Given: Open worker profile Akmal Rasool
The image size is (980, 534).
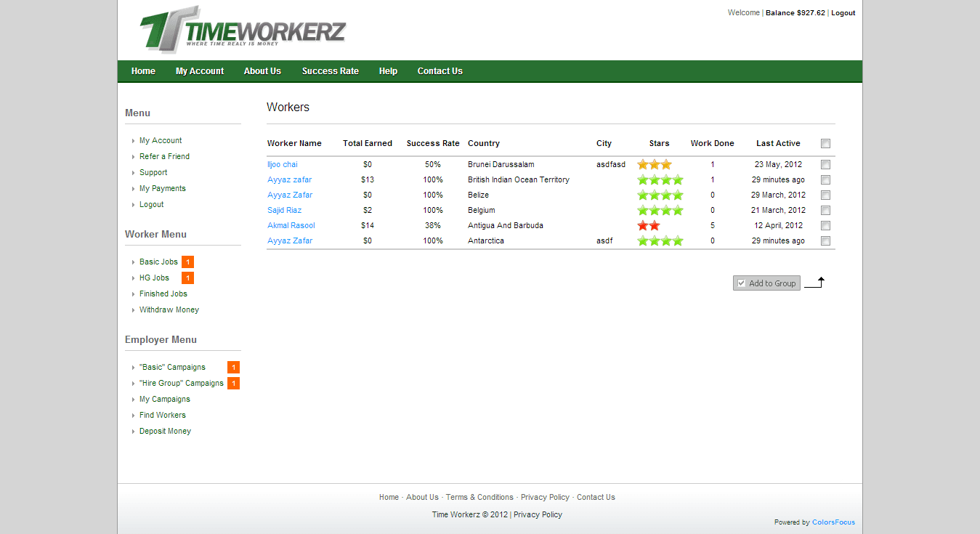Looking at the screenshot, I should coord(291,226).
